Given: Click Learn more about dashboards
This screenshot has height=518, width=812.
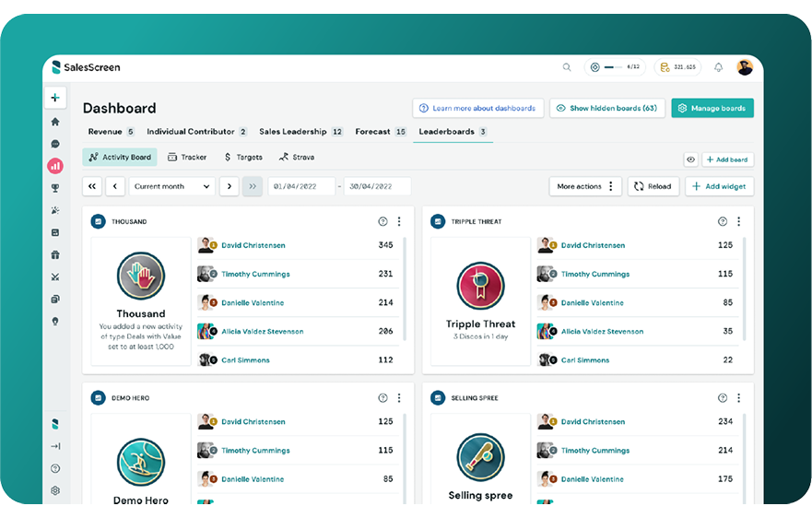Looking at the screenshot, I should pos(478,108).
